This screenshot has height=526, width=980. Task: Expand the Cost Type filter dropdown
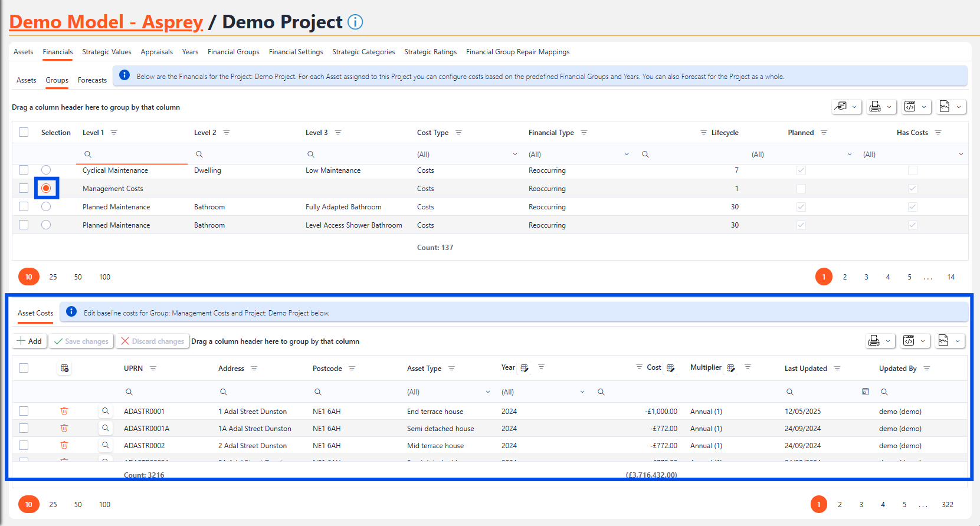click(514, 154)
